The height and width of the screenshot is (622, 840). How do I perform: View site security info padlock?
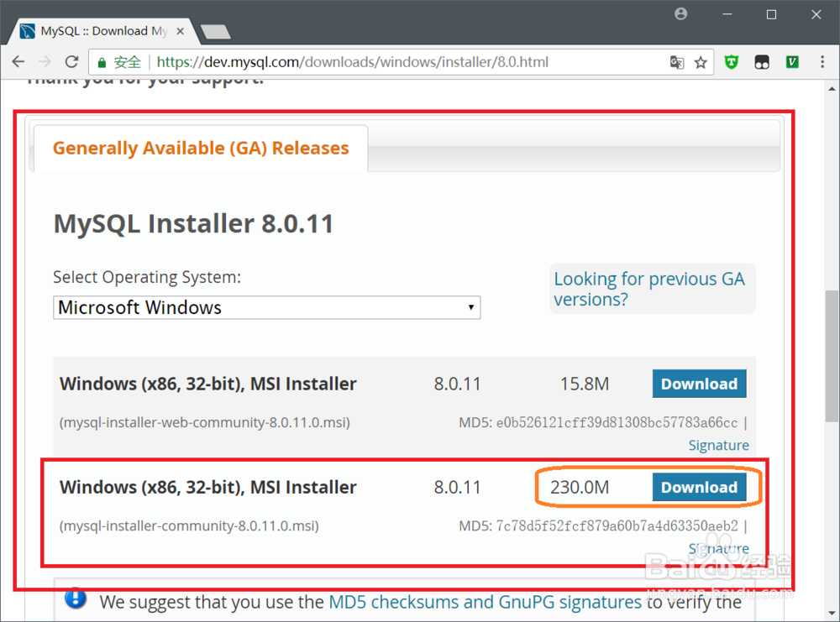(x=102, y=62)
